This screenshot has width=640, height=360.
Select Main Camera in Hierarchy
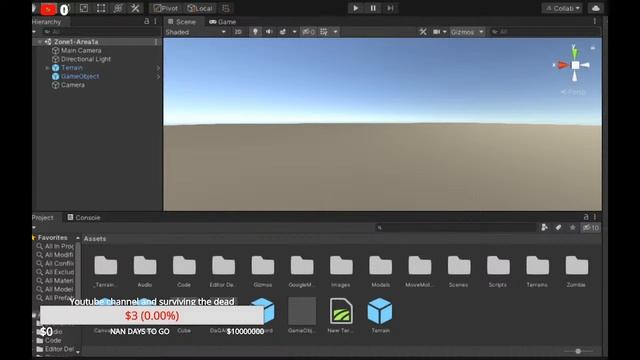pyautogui.click(x=81, y=51)
